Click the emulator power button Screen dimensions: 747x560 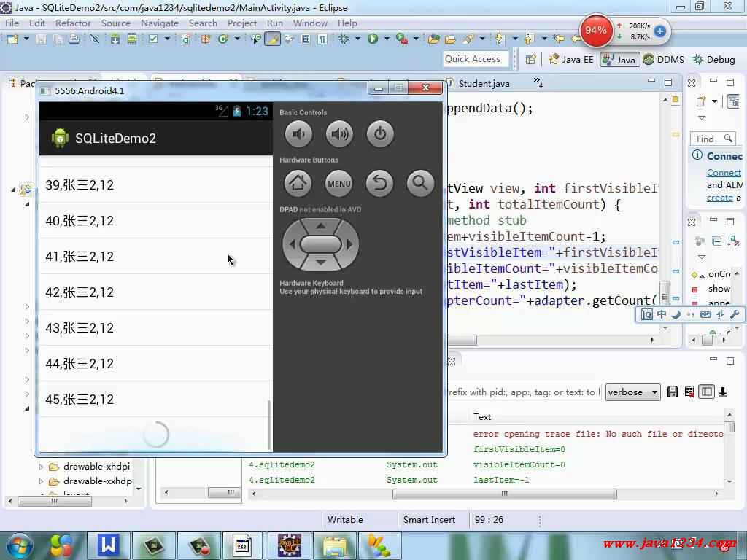coord(380,134)
